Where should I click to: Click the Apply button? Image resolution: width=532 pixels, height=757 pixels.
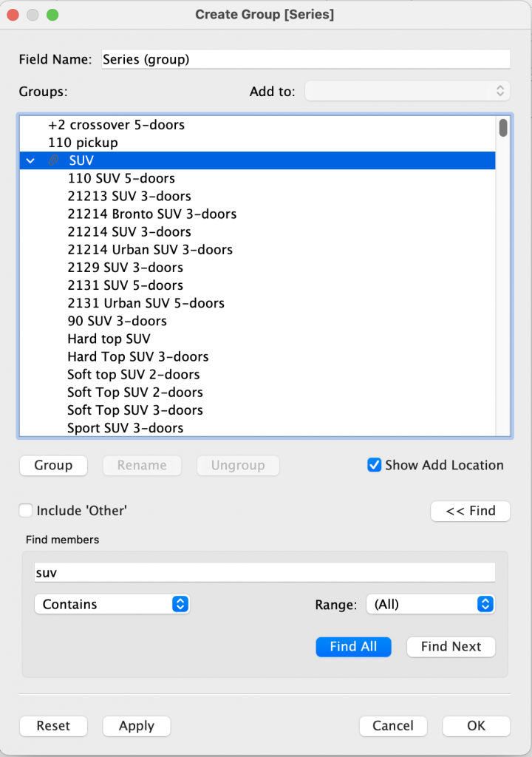(x=137, y=726)
